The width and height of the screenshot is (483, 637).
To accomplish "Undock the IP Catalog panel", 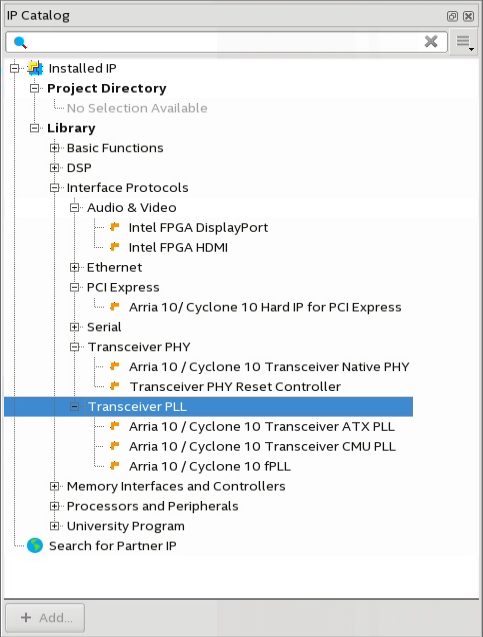I will (452, 16).
